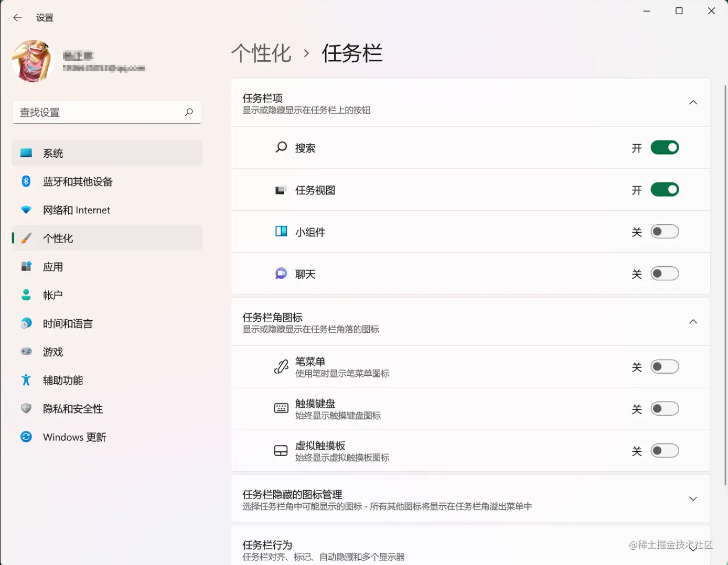This screenshot has height=565, width=728.
Task: Click the 小组件 widgets icon
Action: tap(281, 231)
